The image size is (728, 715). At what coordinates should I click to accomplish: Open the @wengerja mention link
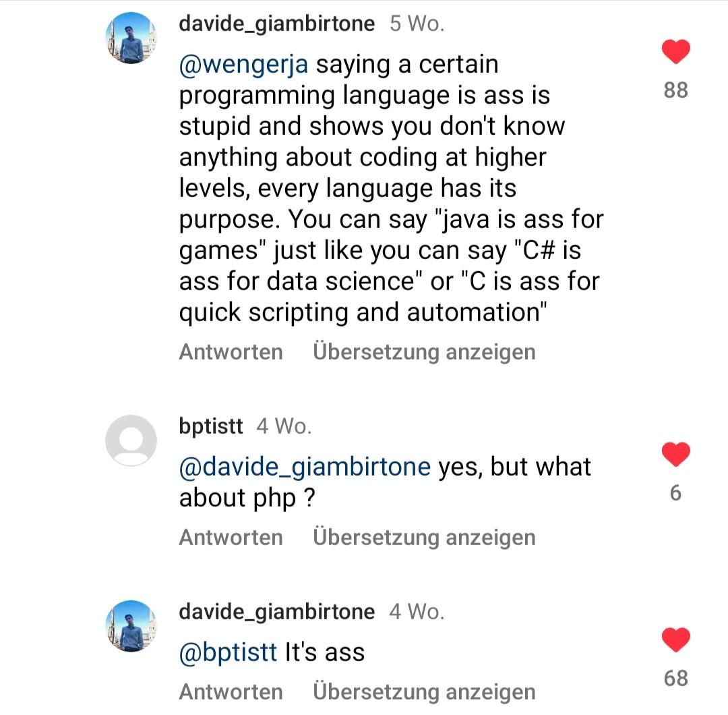244,65
